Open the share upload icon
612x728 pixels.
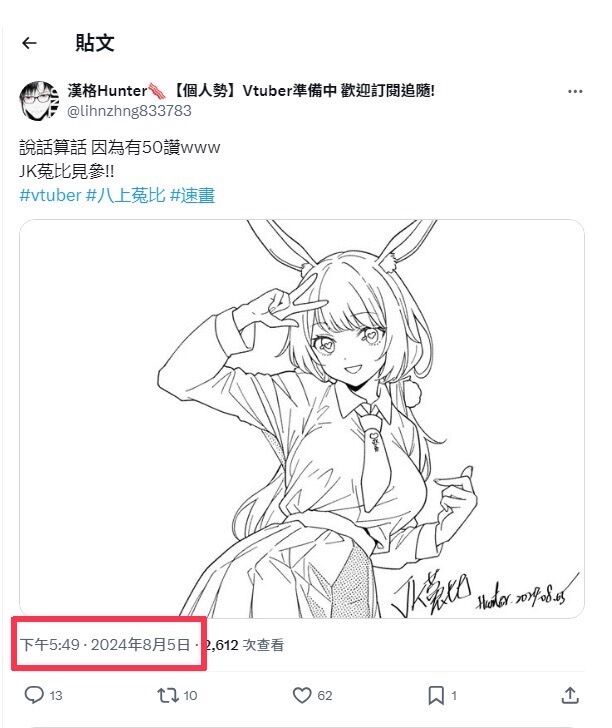click(570, 695)
